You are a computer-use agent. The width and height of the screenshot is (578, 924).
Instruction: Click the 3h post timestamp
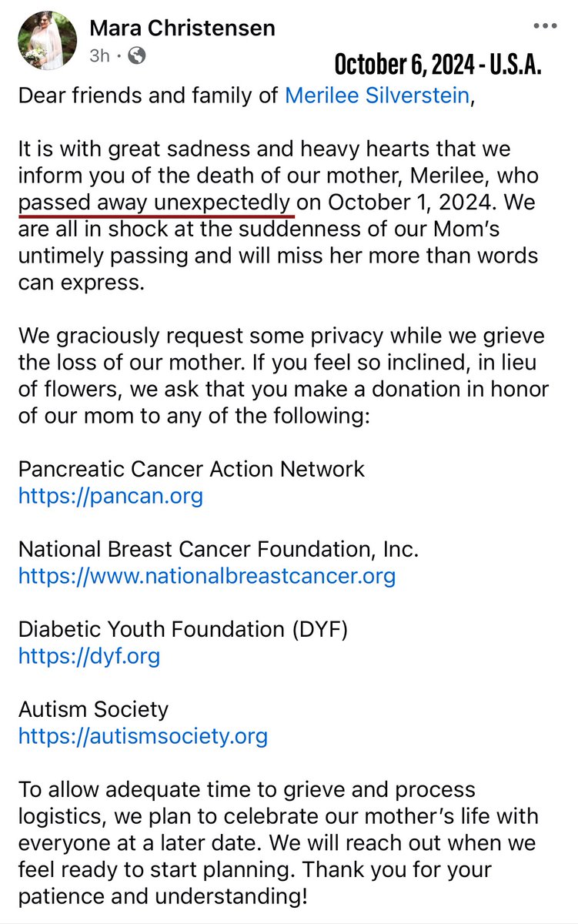click(101, 55)
